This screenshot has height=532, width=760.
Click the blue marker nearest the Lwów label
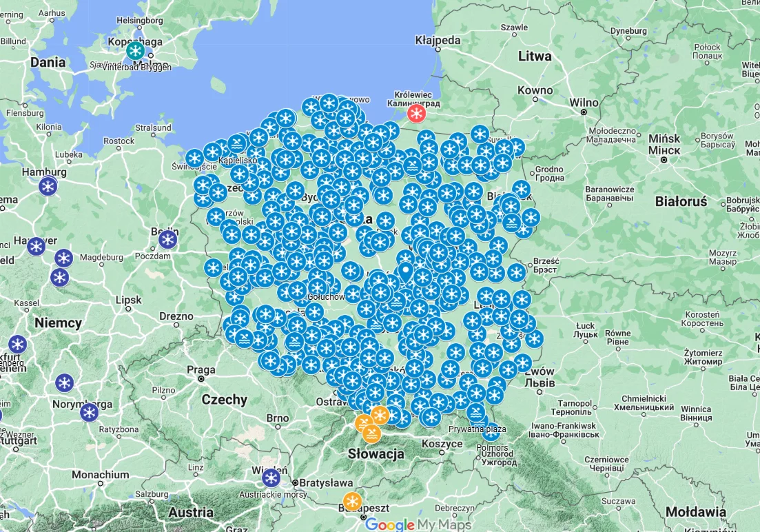click(x=522, y=362)
